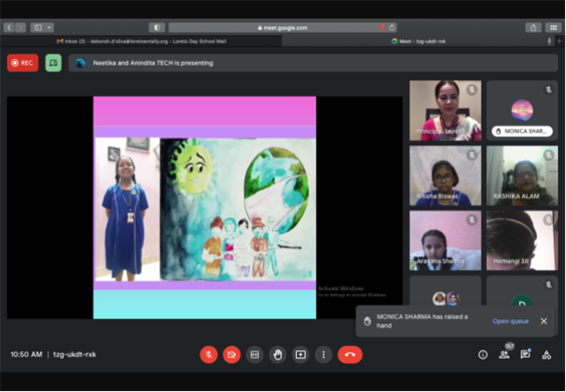Image resolution: width=566 pixels, height=392 pixels.
Task: Select RASHIKA ALAM video tile
Action: click(x=522, y=176)
